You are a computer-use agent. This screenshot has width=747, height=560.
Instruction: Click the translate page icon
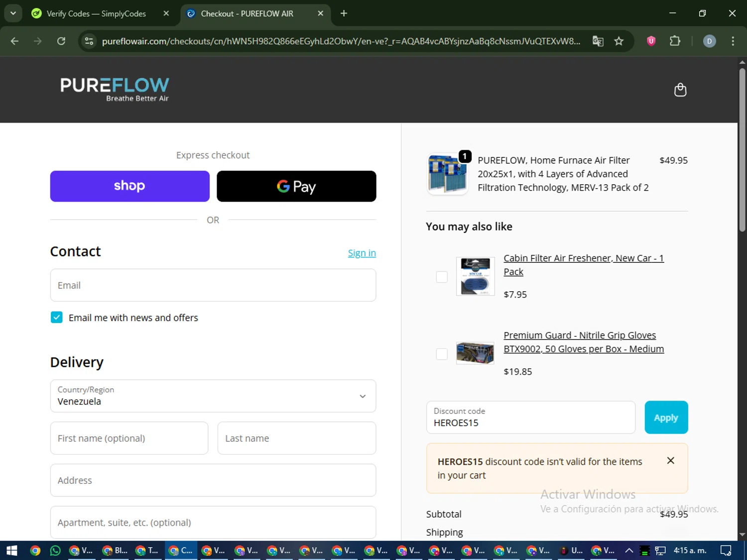598,41
